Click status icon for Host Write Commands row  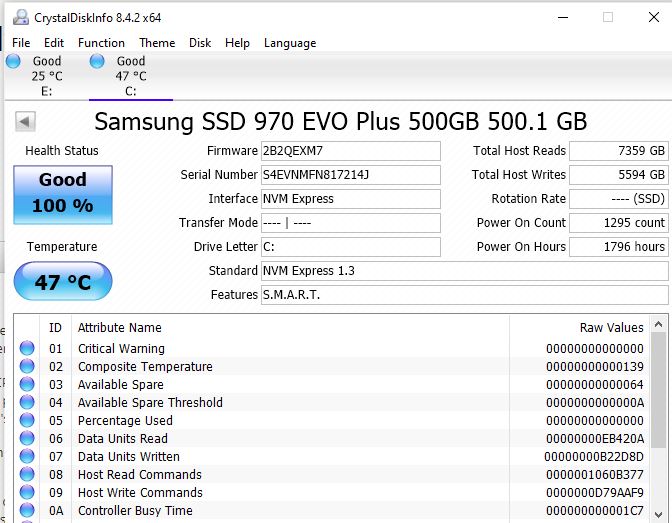[27, 492]
